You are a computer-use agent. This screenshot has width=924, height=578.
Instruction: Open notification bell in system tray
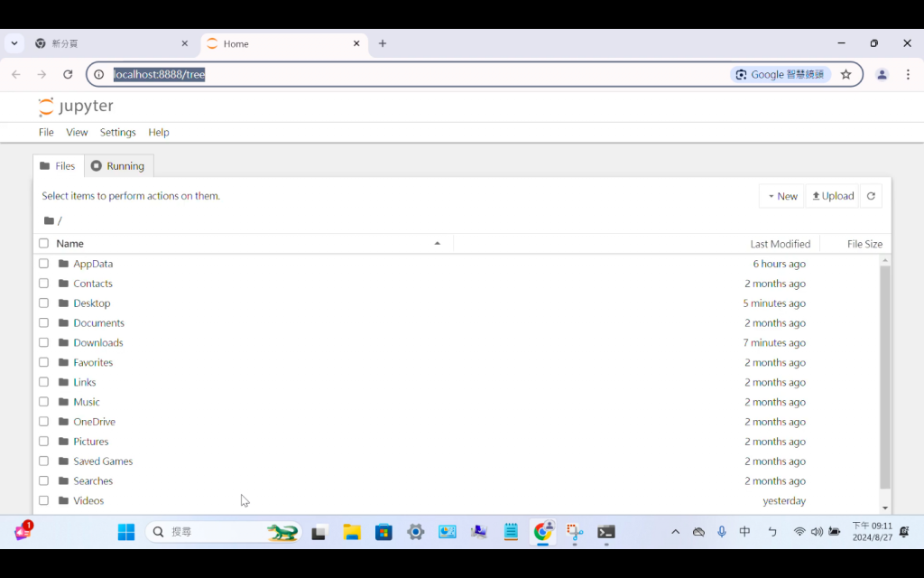[x=904, y=532]
